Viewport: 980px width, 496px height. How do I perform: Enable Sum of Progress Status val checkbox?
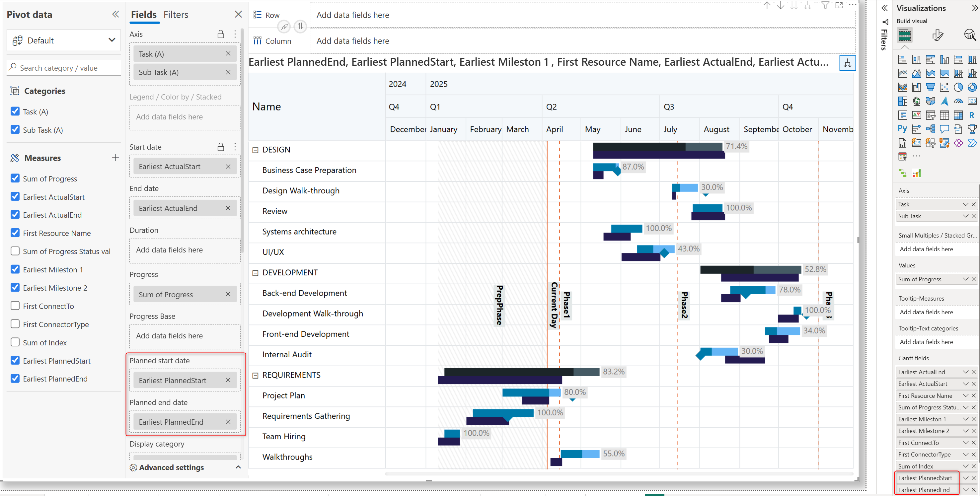(15, 251)
